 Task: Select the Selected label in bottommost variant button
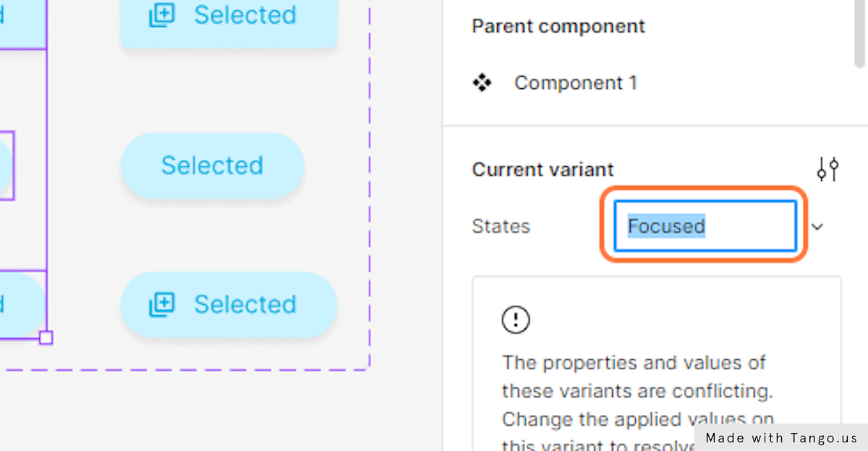(x=245, y=304)
